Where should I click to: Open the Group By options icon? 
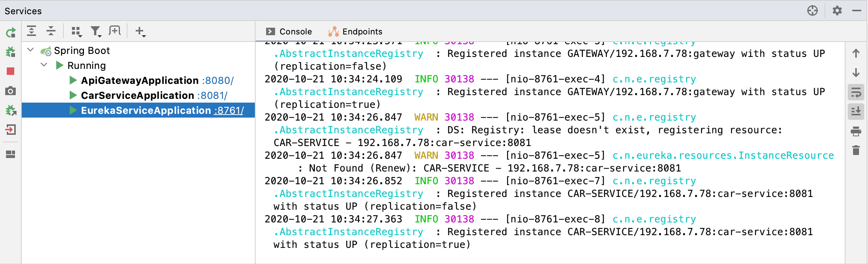coord(76,31)
